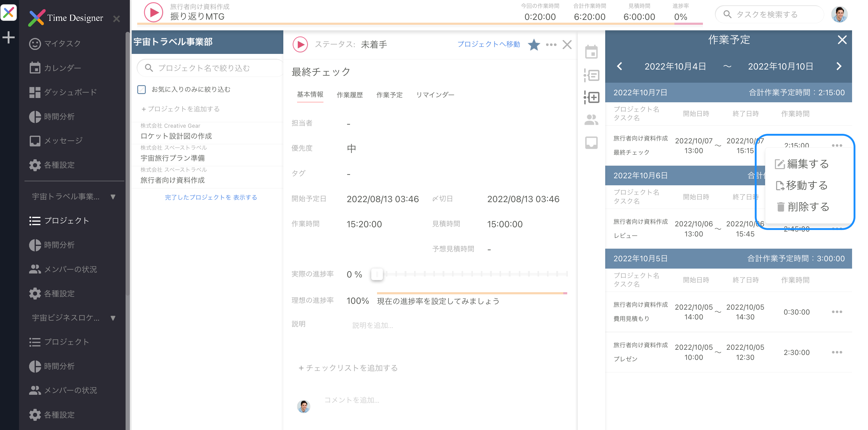Image resolution: width=868 pixels, height=430 pixels.
Task: Start timer with top play button
Action: click(x=153, y=13)
